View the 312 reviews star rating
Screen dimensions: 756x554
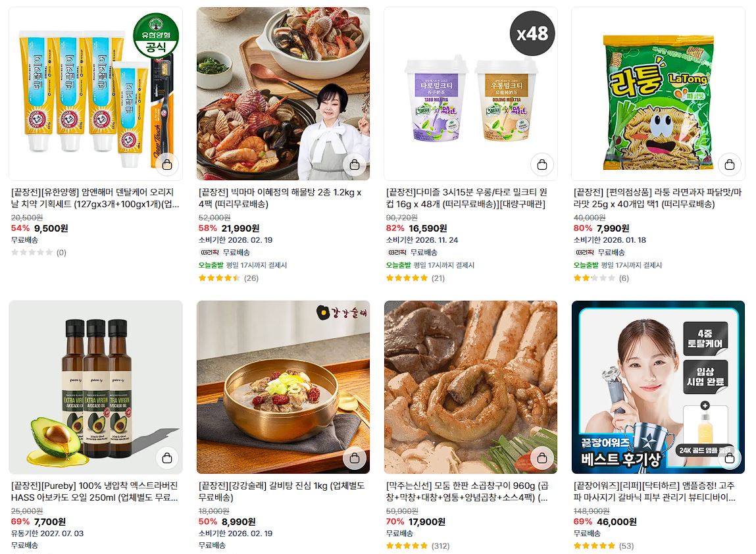pyautogui.click(x=418, y=546)
